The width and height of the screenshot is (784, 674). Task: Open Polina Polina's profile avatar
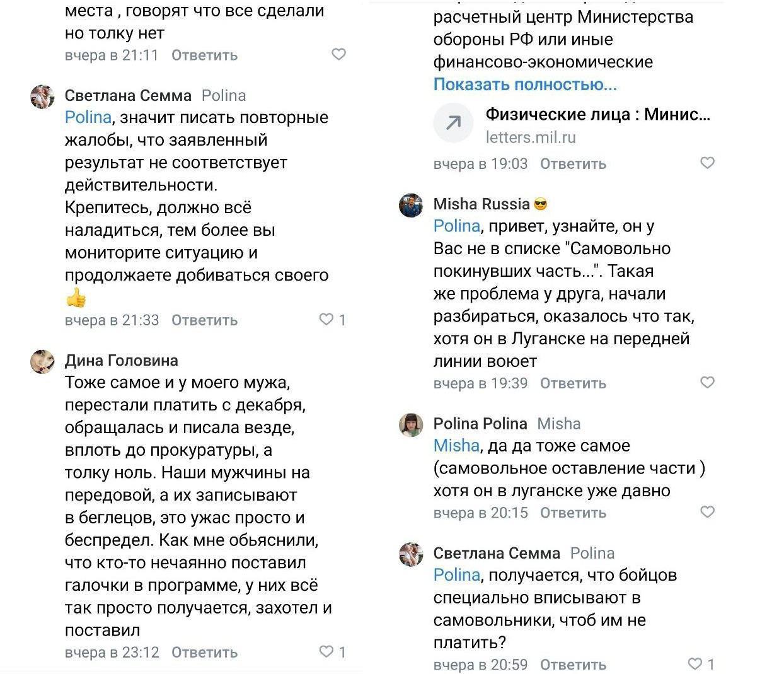click(x=411, y=425)
